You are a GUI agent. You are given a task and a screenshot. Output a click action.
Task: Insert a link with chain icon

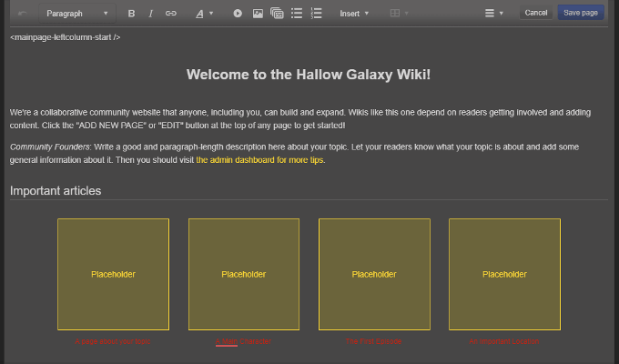pyautogui.click(x=170, y=14)
